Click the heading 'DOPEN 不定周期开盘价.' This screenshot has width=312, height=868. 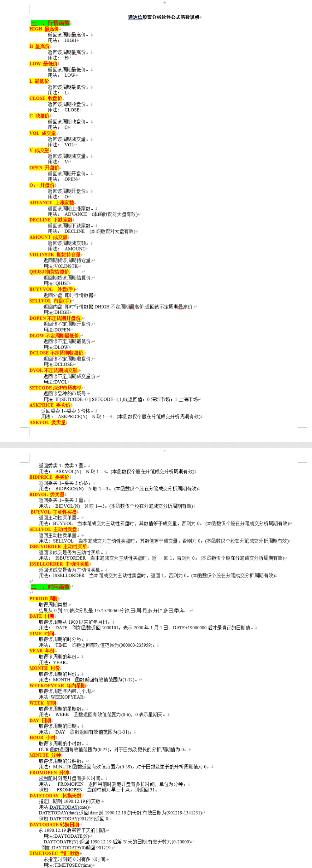click(x=56, y=319)
